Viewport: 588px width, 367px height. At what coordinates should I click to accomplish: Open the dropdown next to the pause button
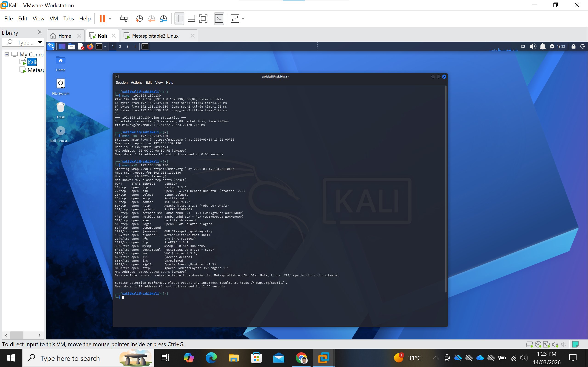(x=110, y=19)
